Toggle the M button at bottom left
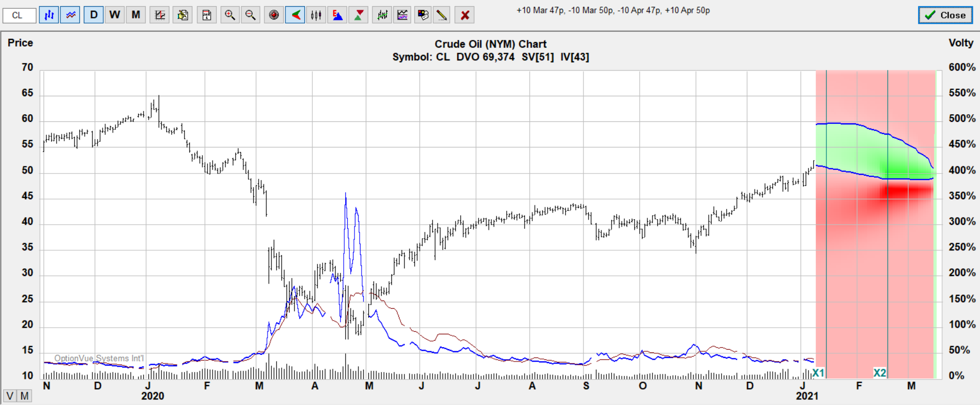This screenshot has width=980, height=405. click(24, 396)
